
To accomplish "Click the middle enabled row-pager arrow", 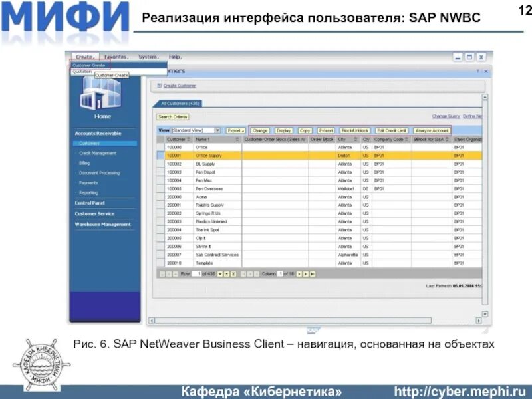I will point(227,274).
